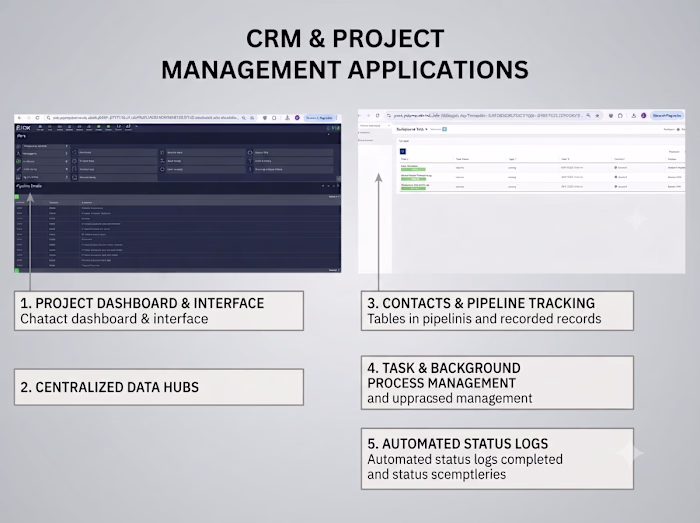
Task: Open the downloads icon in the light-themed browser toolbar
Action: point(633,116)
